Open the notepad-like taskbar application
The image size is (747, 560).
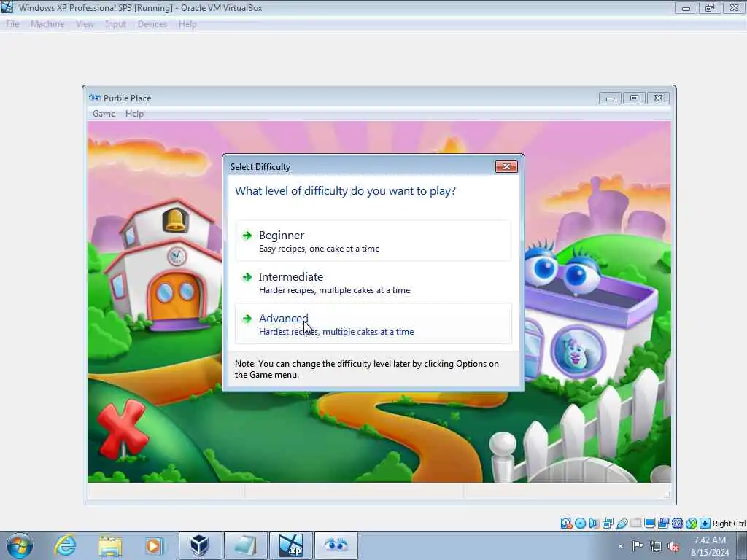click(245, 545)
